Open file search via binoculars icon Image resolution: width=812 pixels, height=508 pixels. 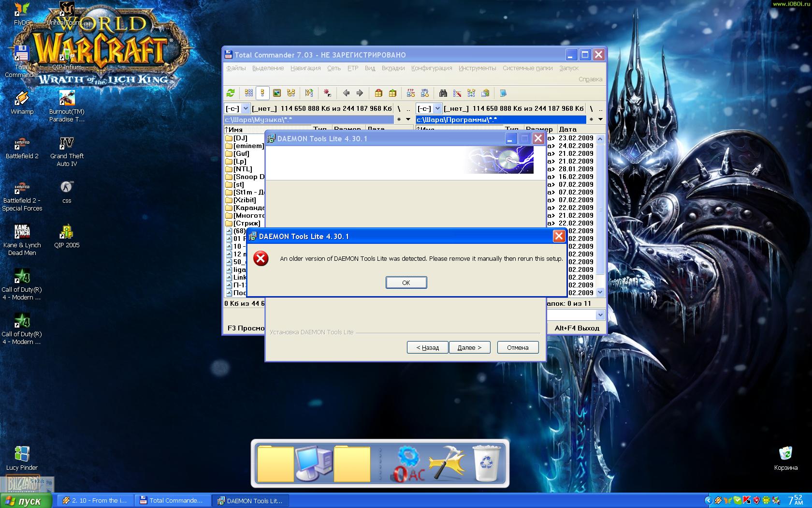pos(443,93)
